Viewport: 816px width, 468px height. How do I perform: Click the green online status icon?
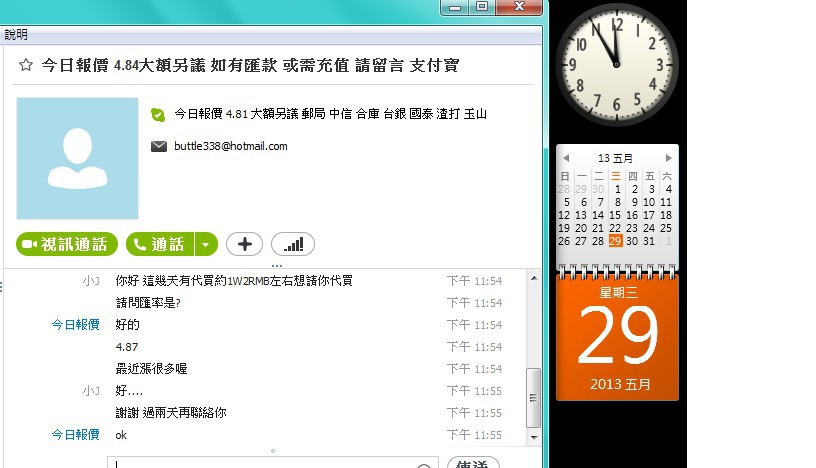click(158, 115)
